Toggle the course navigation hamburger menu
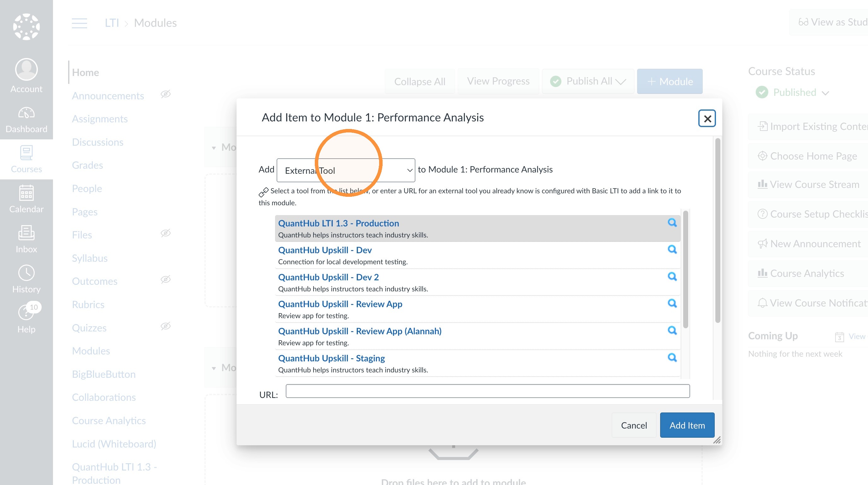868x485 pixels. click(79, 23)
